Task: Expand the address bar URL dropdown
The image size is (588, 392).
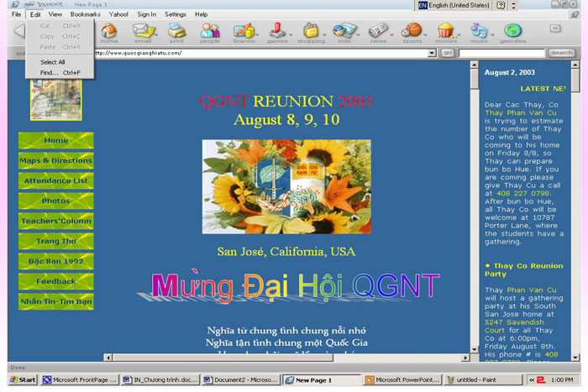Action: (432, 53)
